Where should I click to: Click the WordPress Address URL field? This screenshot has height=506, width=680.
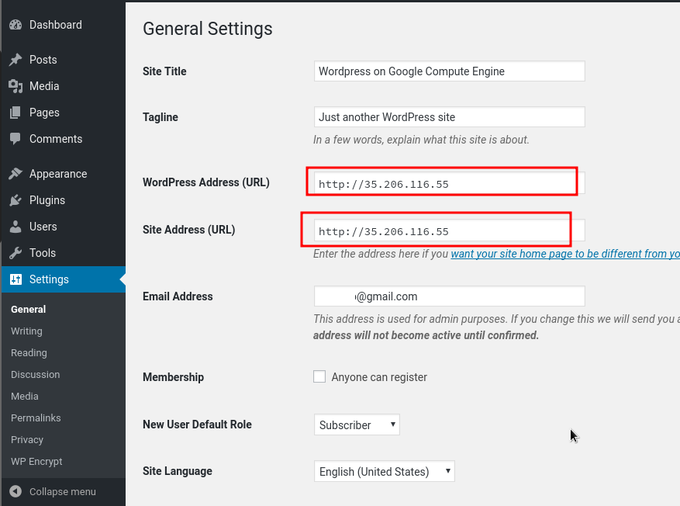point(449,183)
